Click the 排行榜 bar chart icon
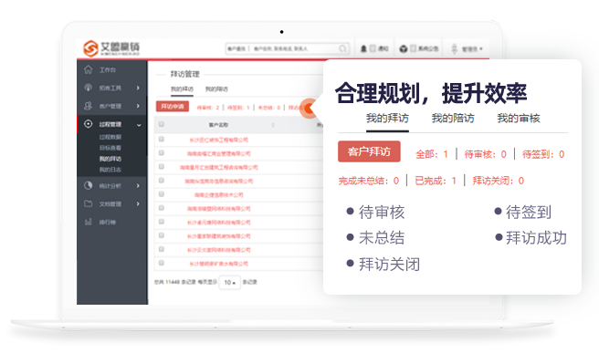The width and height of the screenshot is (599, 364). [x=89, y=222]
